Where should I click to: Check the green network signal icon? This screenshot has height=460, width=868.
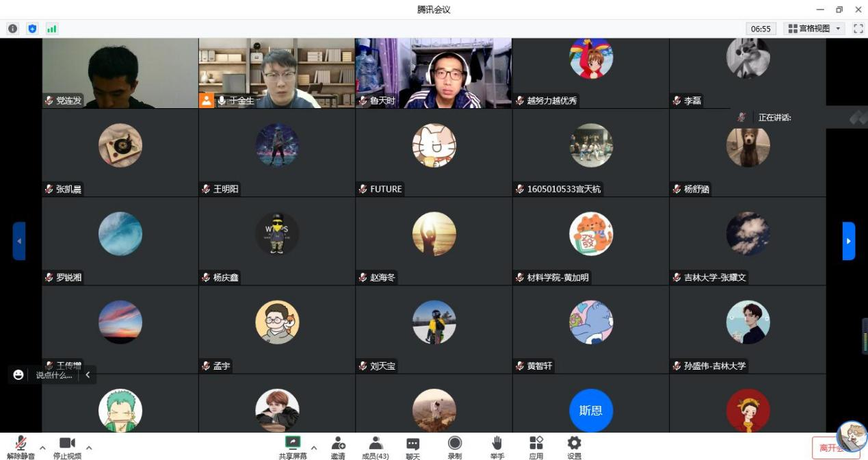click(51, 29)
